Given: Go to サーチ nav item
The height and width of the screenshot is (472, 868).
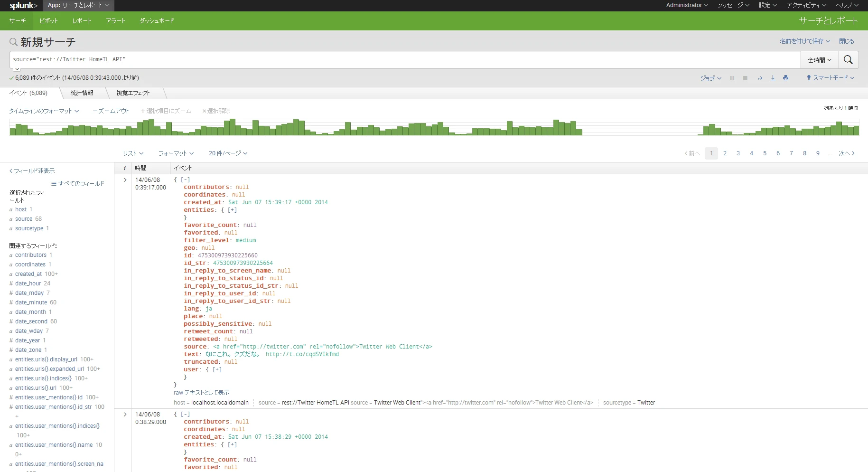Looking at the screenshot, I should [x=18, y=21].
